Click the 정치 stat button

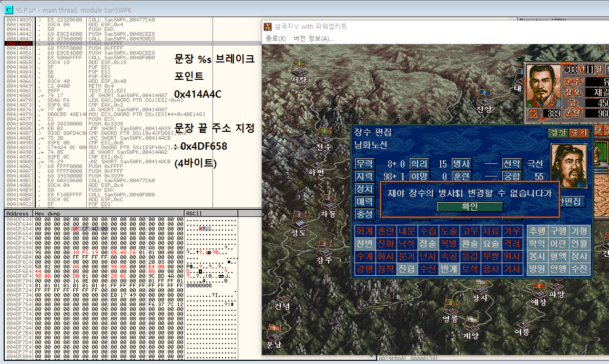click(x=364, y=189)
